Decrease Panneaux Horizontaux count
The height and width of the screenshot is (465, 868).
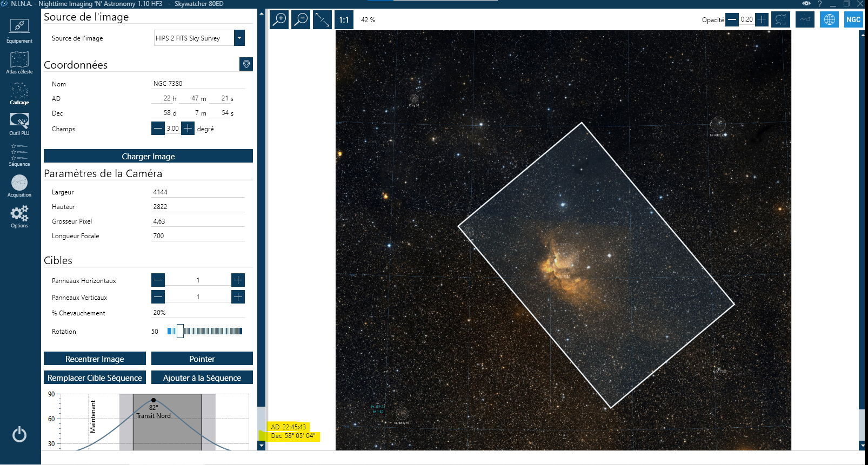[x=158, y=280]
